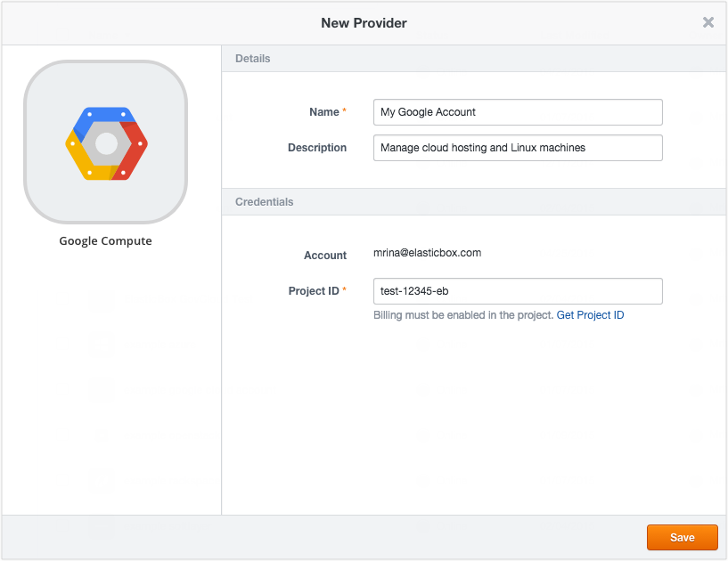Click into the Project ID field
This screenshot has width=728, height=561.
pos(518,291)
